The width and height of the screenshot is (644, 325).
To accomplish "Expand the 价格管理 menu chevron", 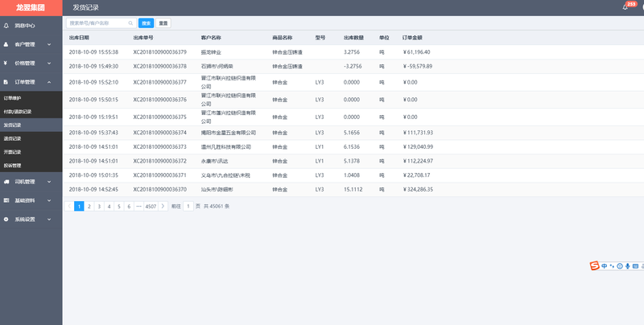I will tap(49, 64).
